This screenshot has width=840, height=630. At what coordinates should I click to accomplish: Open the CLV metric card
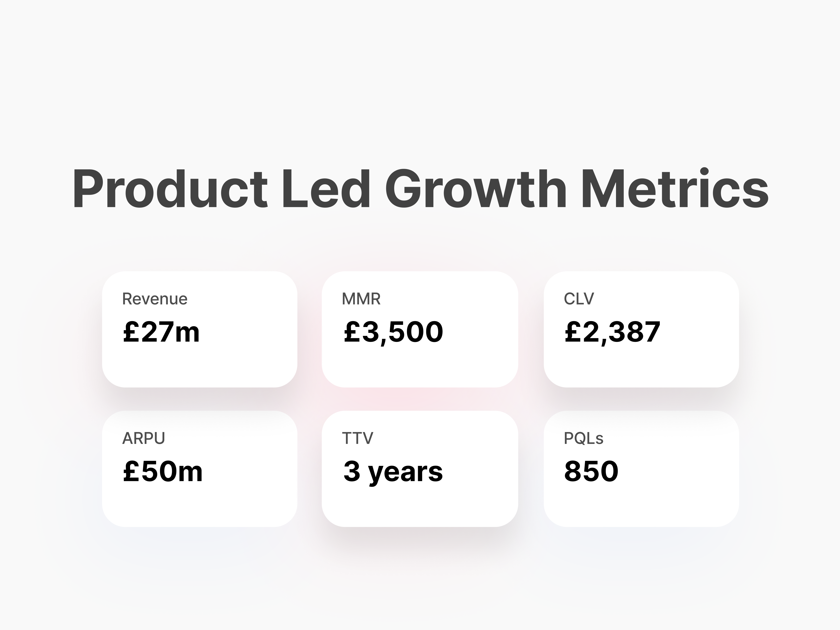click(641, 329)
